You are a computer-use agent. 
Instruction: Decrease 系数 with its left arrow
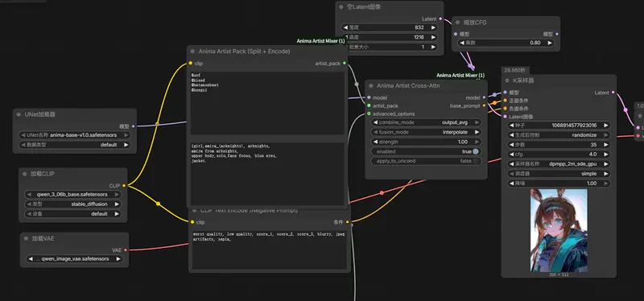tap(462, 43)
